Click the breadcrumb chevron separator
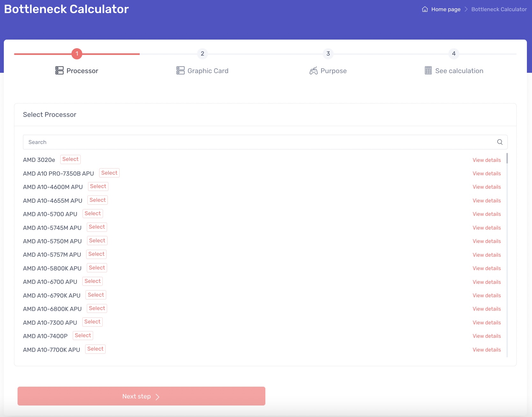 coord(466,9)
